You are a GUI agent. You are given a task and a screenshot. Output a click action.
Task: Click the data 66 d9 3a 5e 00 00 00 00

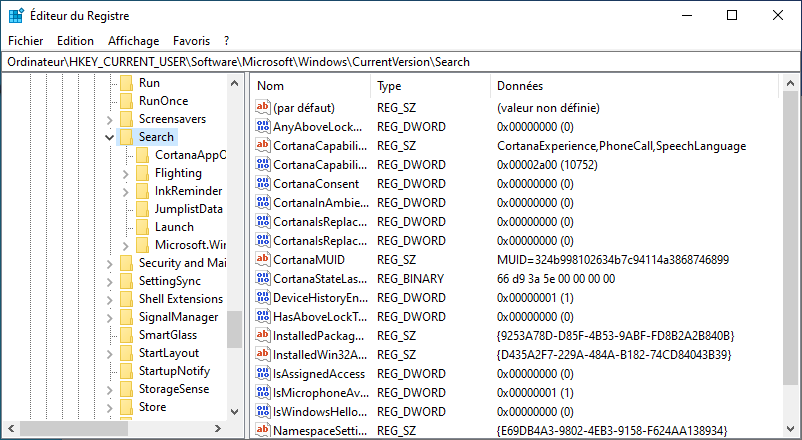click(556, 278)
